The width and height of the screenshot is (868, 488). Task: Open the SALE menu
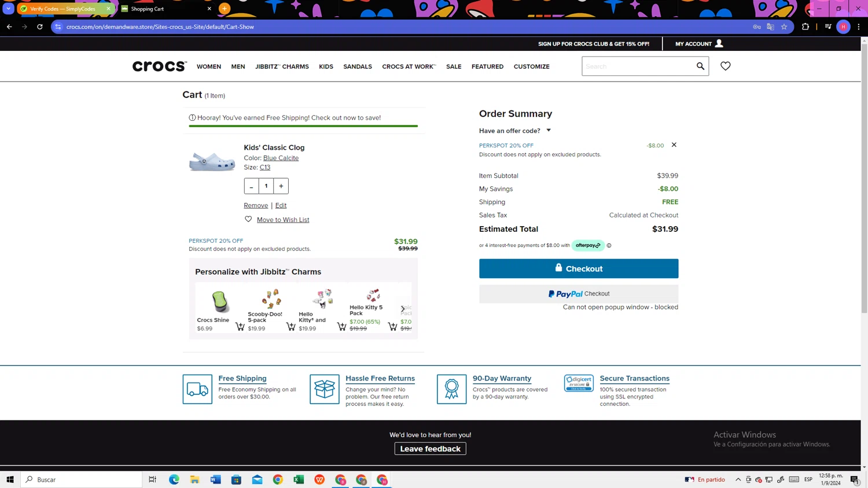[454, 66]
